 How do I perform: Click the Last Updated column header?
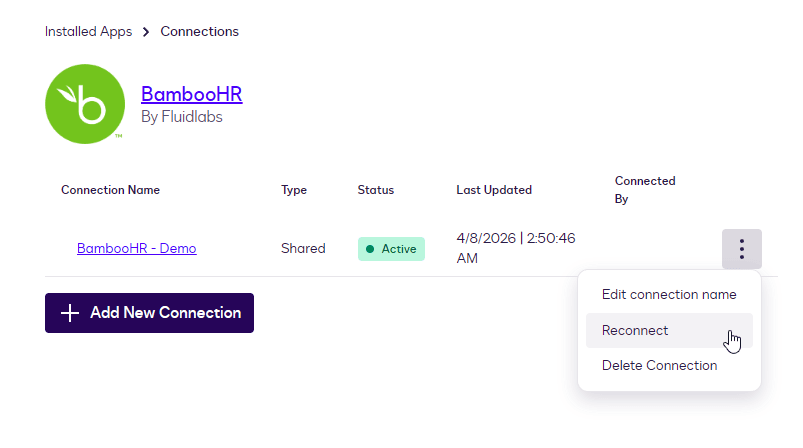pos(494,190)
